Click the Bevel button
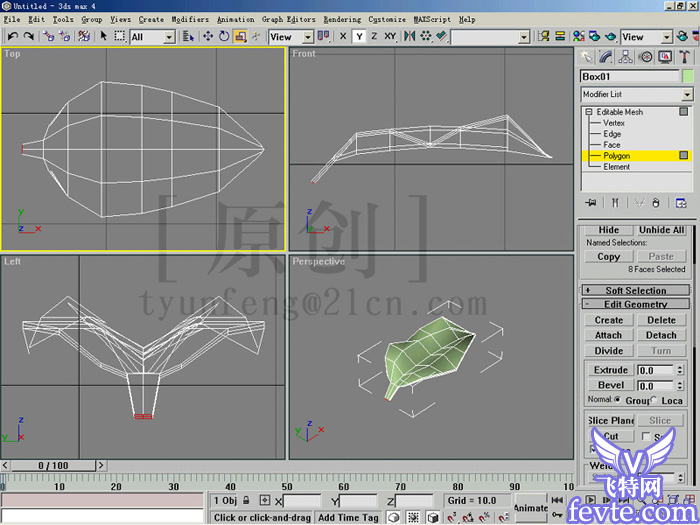 click(x=610, y=385)
